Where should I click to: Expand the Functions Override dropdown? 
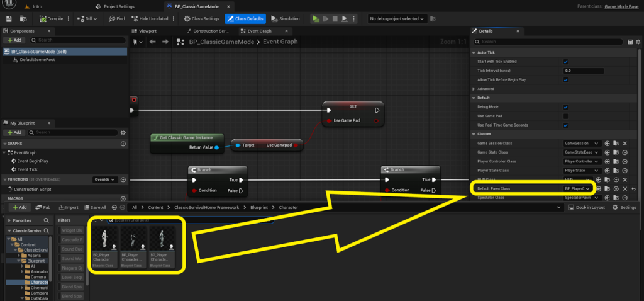pos(104,179)
